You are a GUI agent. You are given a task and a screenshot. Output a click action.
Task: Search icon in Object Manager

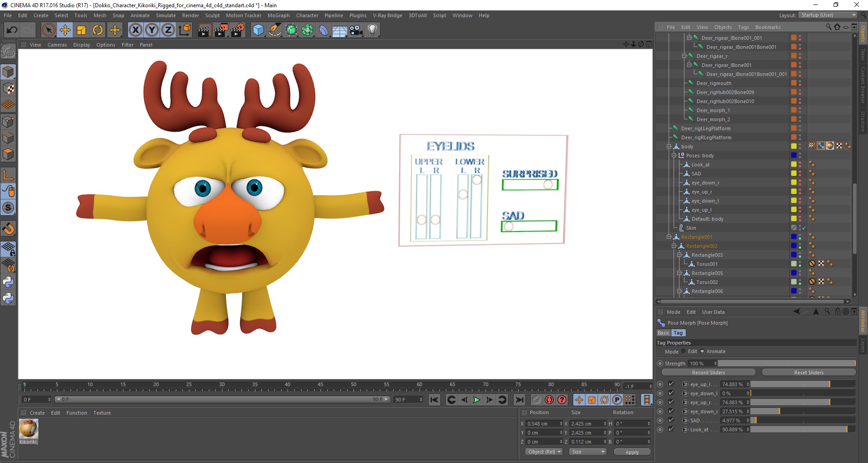(829, 27)
